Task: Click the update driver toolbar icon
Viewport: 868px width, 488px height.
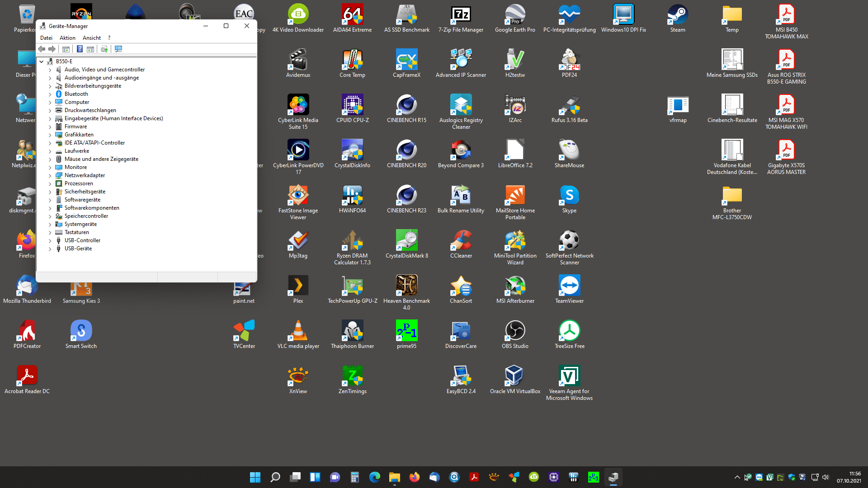Action: pos(104,49)
